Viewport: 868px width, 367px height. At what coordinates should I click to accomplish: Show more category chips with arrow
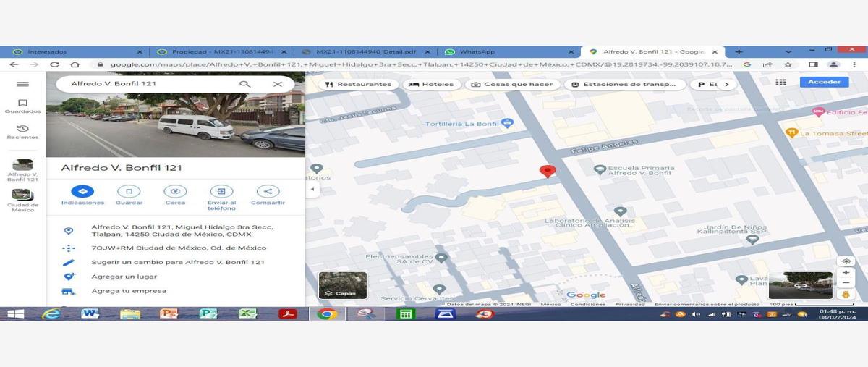(x=727, y=84)
